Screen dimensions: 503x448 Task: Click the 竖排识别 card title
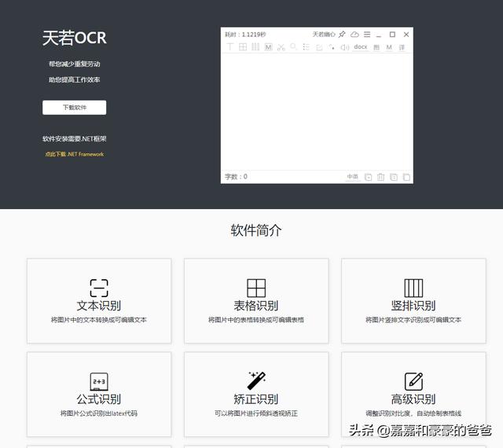coord(413,306)
